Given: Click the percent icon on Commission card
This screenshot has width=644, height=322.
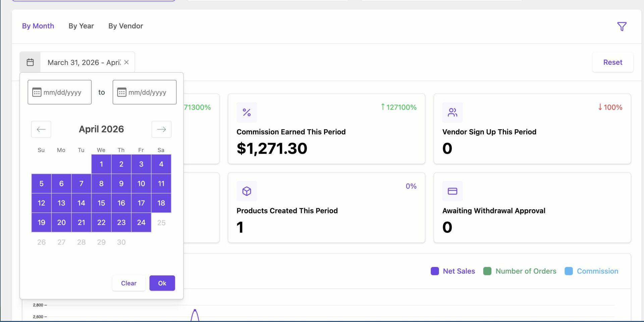Looking at the screenshot, I should (247, 112).
